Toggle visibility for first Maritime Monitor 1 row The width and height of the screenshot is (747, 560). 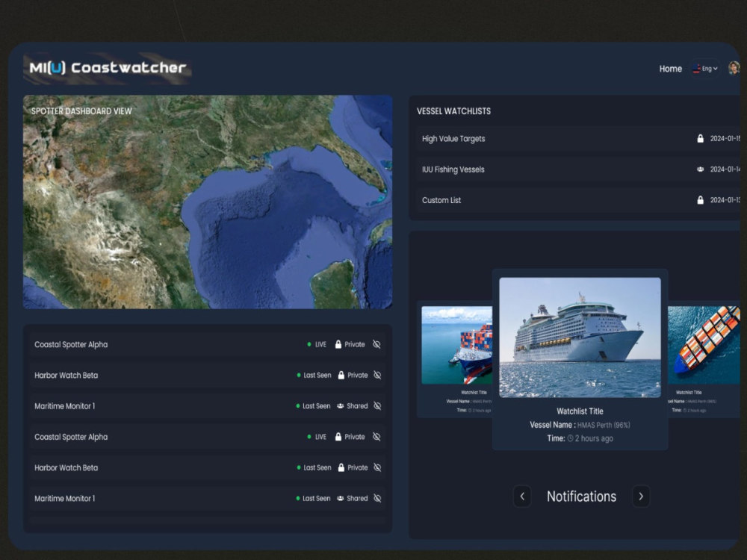(x=377, y=406)
